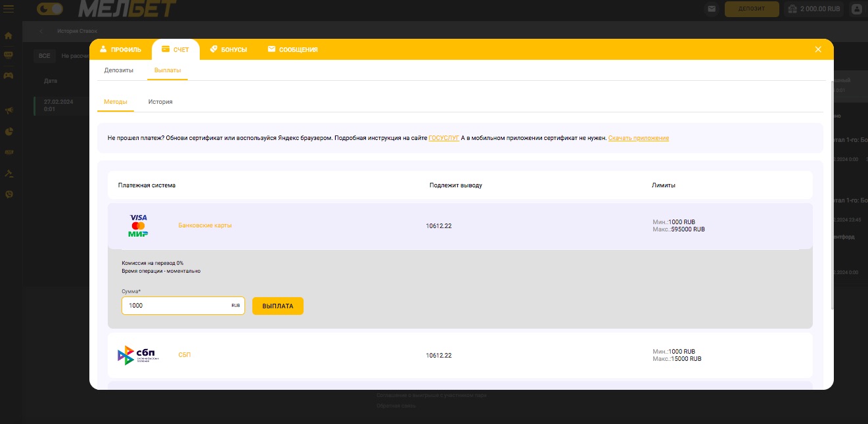The width and height of the screenshot is (868, 424).
Task: Open the pie chart statistics sidebar icon
Action: point(9,131)
